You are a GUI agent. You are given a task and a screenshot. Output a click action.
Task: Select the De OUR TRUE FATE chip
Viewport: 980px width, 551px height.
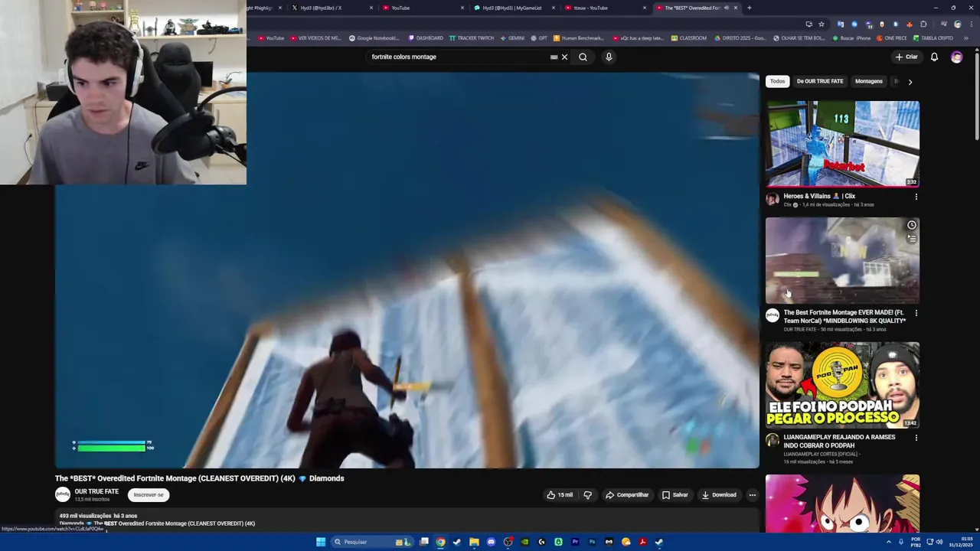click(x=820, y=81)
